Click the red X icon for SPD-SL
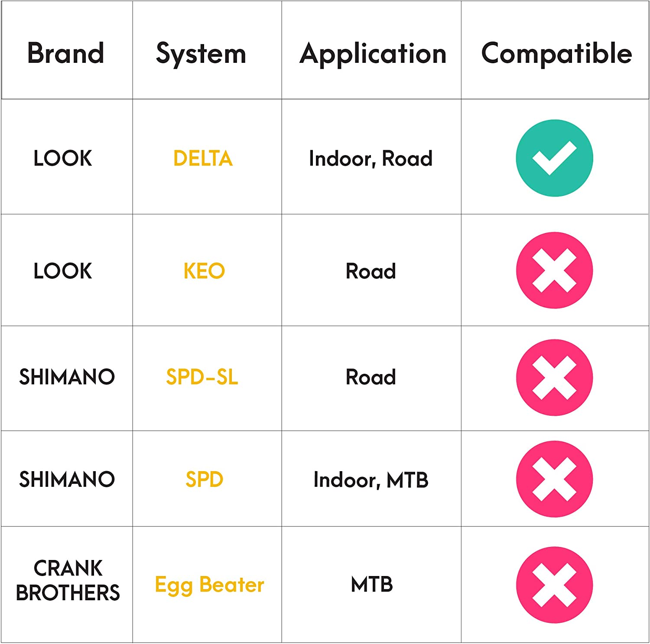Viewport: 650px width, 644px height. 554,377
